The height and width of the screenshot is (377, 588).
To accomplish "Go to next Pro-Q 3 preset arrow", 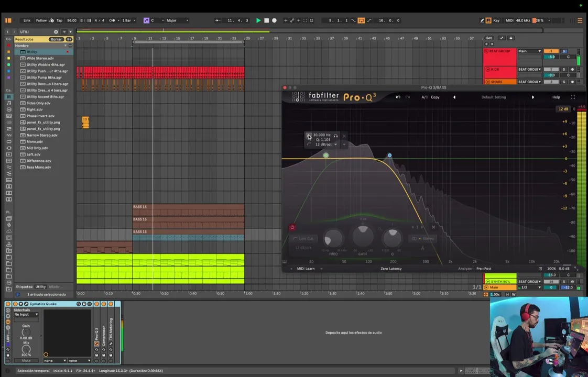I will (533, 97).
